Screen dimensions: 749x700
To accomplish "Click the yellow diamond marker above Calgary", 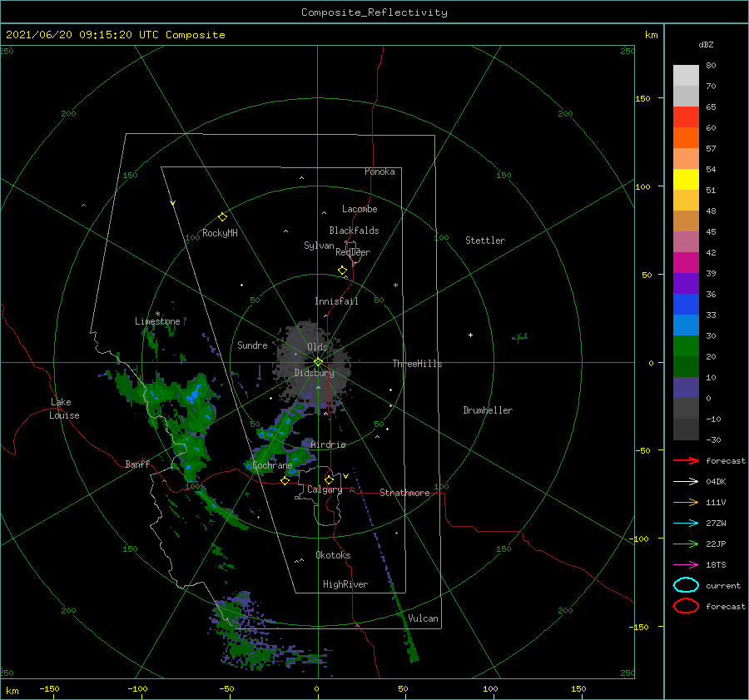I will (x=329, y=479).
